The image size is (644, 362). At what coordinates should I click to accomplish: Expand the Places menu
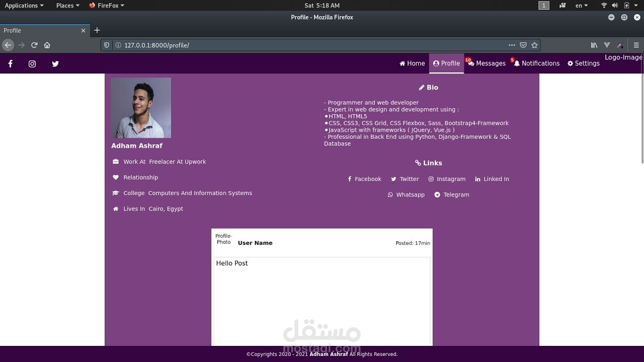coord(64,6)
